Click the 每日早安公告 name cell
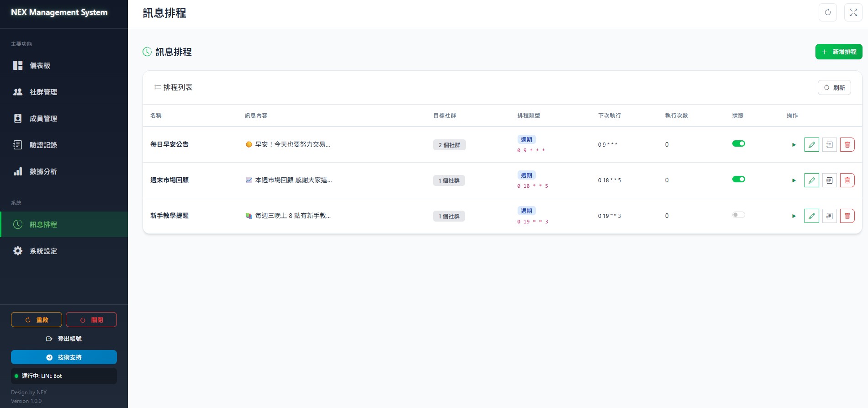 [x=169, y=144]
